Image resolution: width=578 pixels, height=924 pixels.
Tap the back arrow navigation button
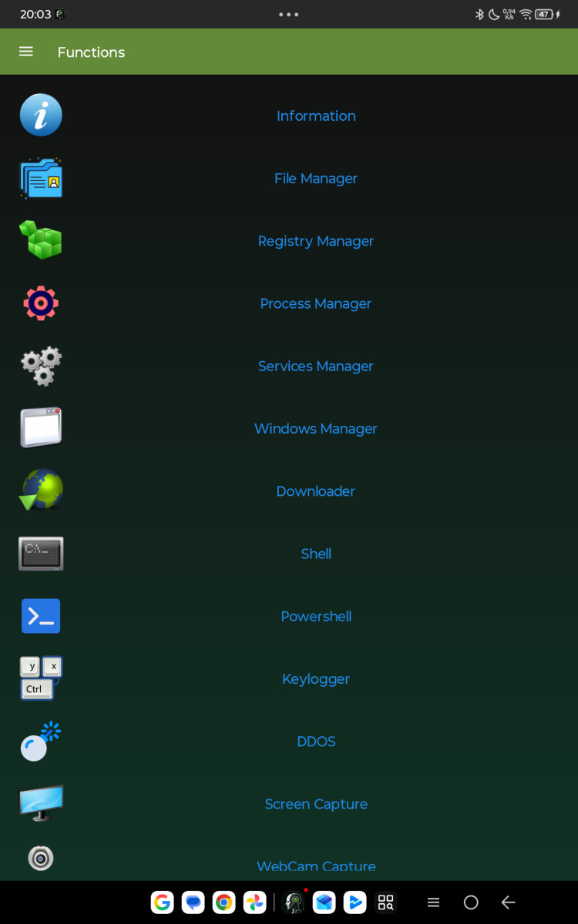pyautogui.click(x=508, y=902)
